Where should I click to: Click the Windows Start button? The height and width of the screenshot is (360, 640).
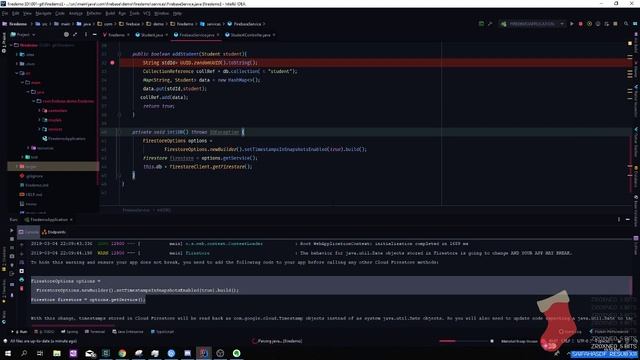(8, 353)
